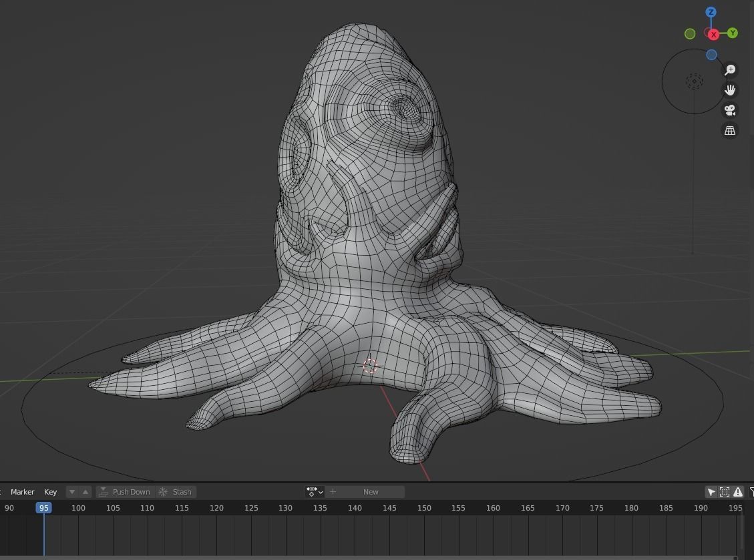This screenshot has width=754, height=560.
Task: Click the frame 95 playhead marker
Action: coord(44,508)
